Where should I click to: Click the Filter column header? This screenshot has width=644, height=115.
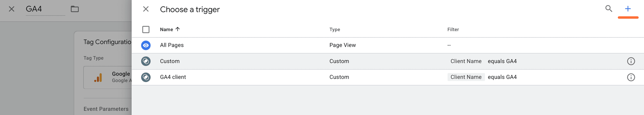coord(453,30)
